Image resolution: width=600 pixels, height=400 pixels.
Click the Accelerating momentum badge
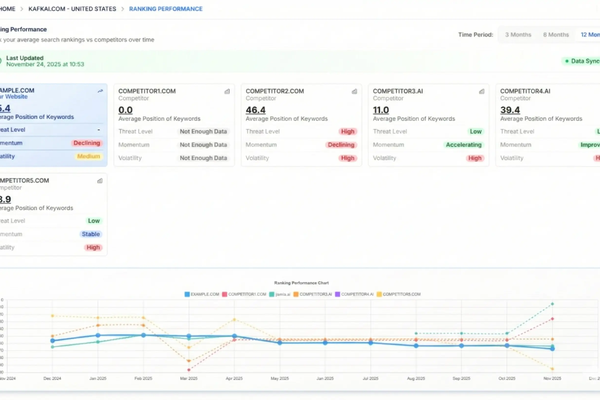pos(463,144)
